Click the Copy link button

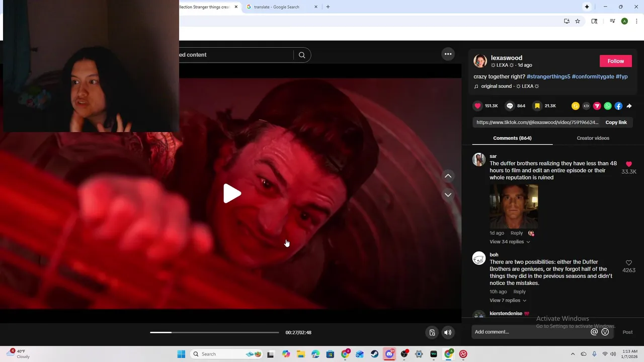click(x=616, y=122)
